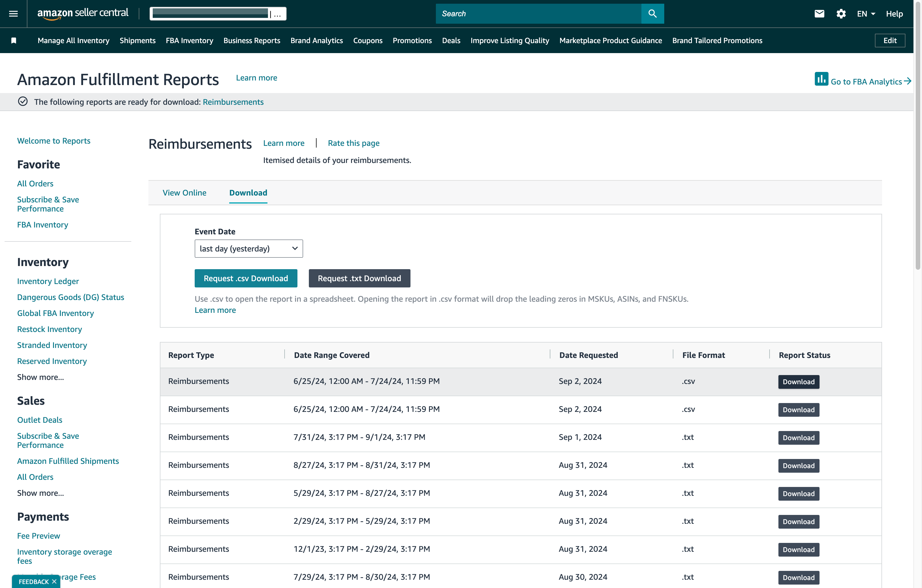Open the mail messages icon
Viewport: 922px width, 588px height.
(819, 14)
